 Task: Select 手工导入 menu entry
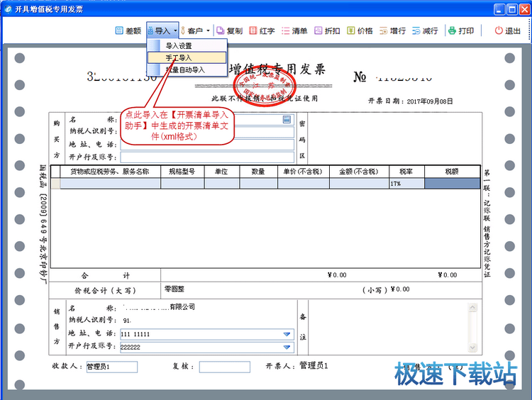[x=187, y=57]
